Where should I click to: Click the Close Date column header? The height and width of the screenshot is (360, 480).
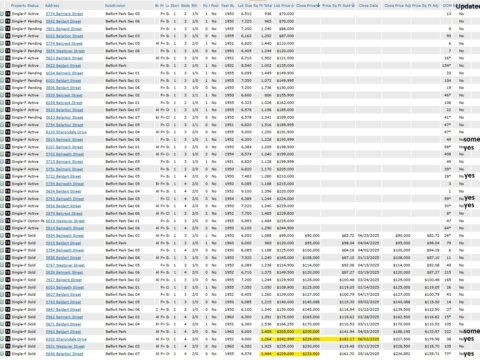pyautogui.click(x=368, y=6)
